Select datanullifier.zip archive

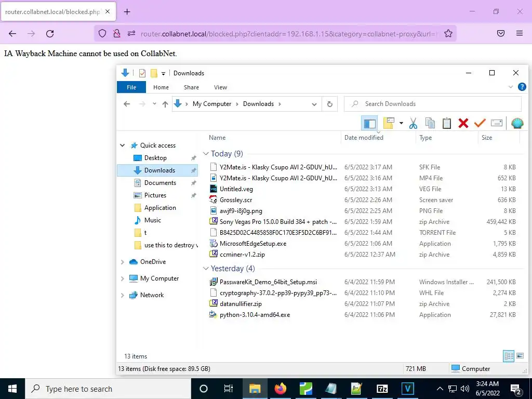[241, 304]
